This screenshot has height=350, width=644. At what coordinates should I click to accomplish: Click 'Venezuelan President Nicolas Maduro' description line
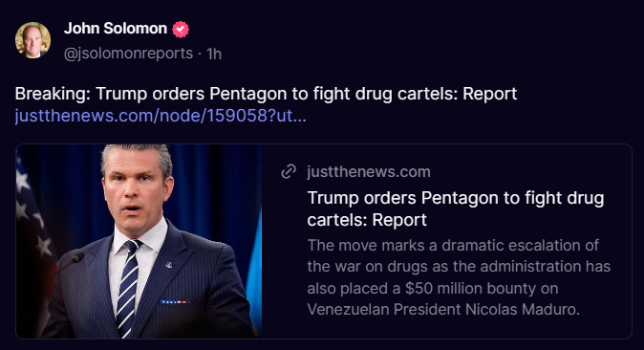pos(443,309)
